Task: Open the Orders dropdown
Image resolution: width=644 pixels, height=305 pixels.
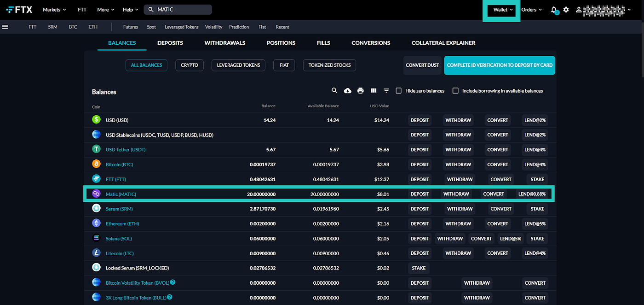Action: pyautogui.click(x=532, y=10)
